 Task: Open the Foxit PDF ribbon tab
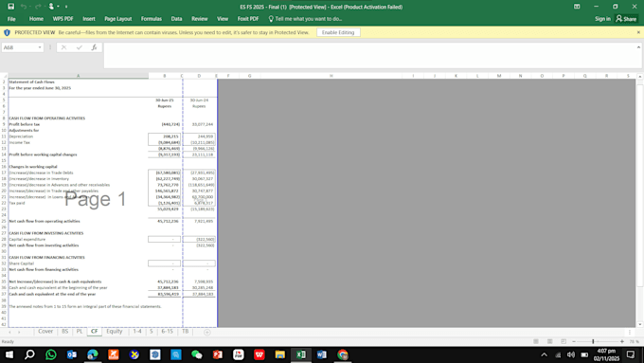coord(248,19)
